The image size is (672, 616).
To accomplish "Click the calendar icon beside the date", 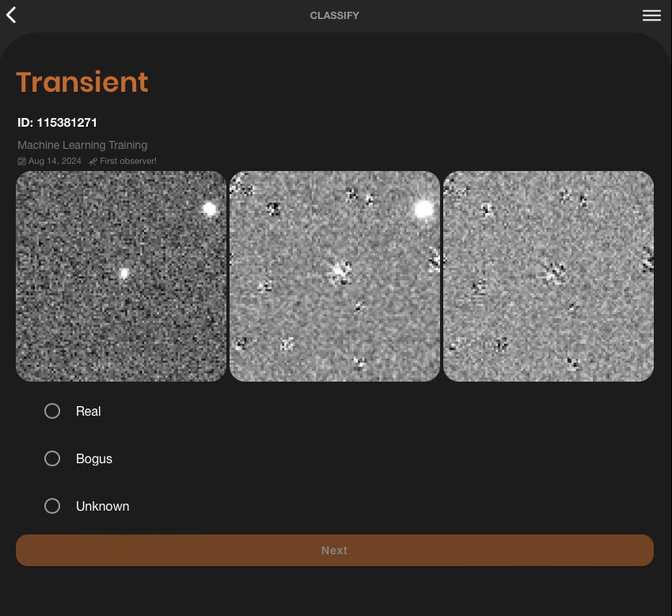I will (22, 162).
